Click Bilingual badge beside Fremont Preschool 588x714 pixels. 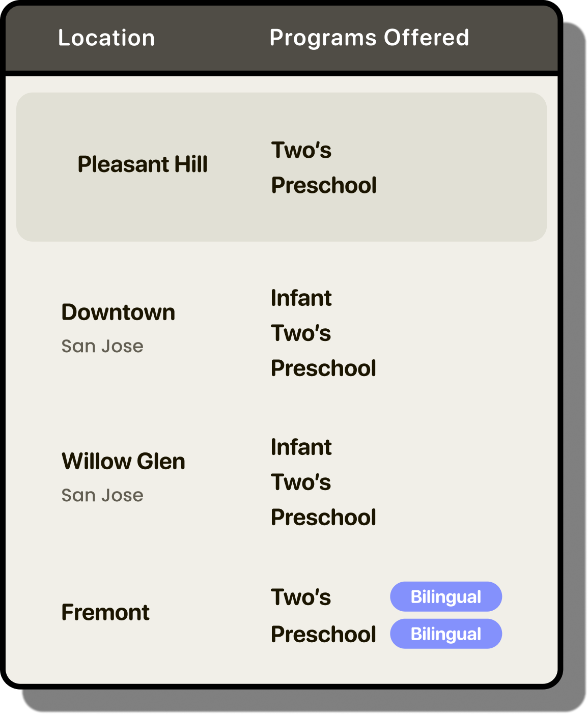click(446, 634)
